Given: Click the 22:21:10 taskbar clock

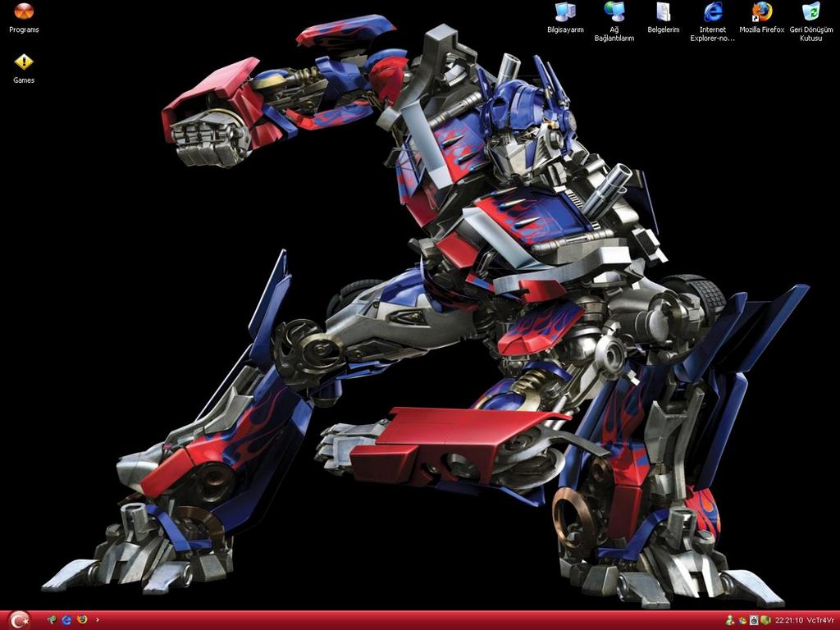Looking at the screenshot, I should click(788, 620).
